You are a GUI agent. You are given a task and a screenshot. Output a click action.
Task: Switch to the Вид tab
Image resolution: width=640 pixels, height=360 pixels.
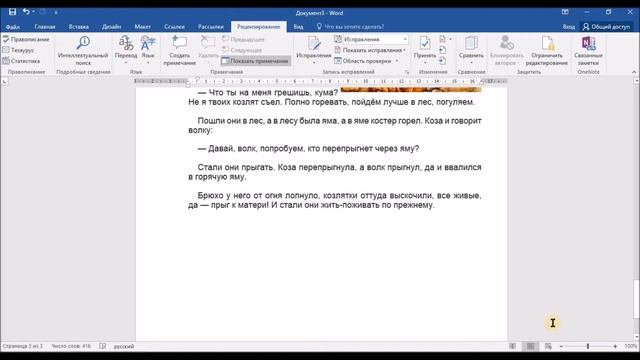point(298,27)
